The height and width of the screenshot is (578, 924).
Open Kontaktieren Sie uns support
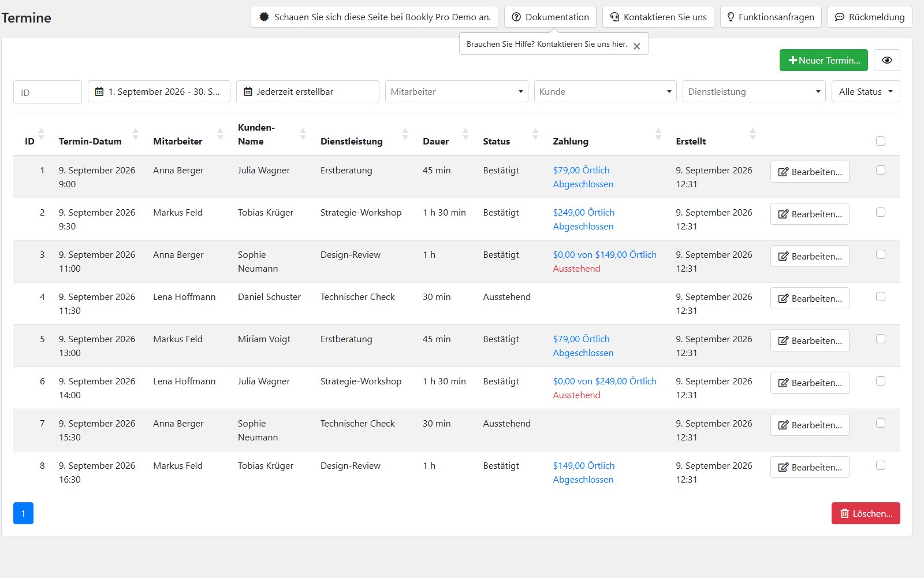(658, 17)
